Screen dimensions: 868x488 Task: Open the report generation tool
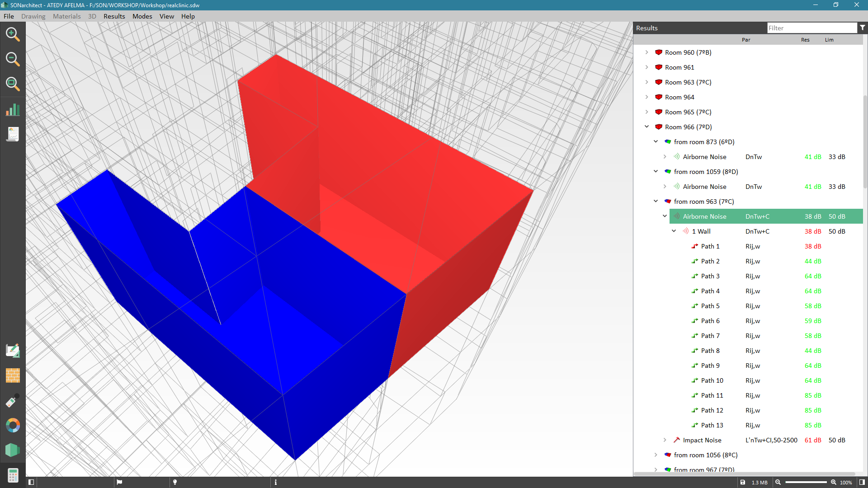[x=13, y=134]
